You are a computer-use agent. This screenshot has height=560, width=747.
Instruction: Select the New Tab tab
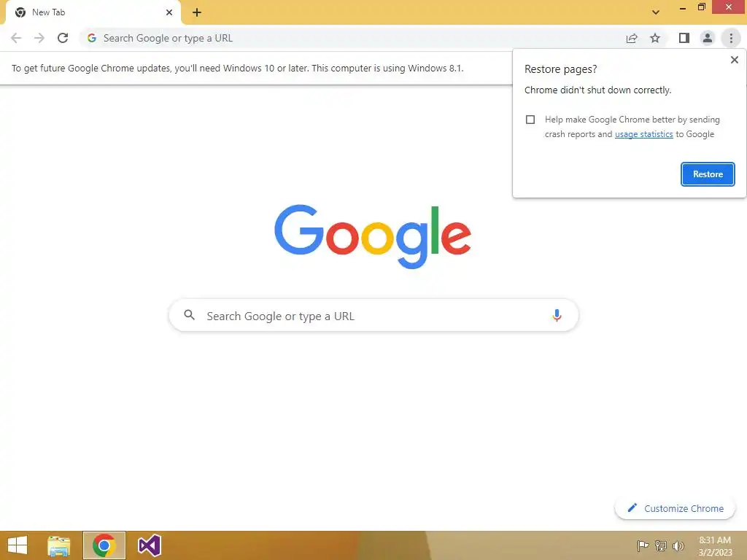tap(93, 12)
